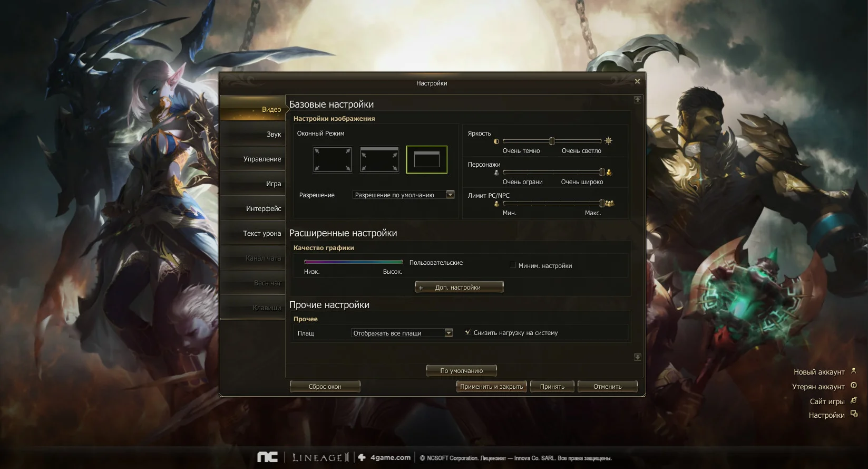Close the Настройки dialog with X
This screenshot has width=868, height=469.
[x=637, y=81]
